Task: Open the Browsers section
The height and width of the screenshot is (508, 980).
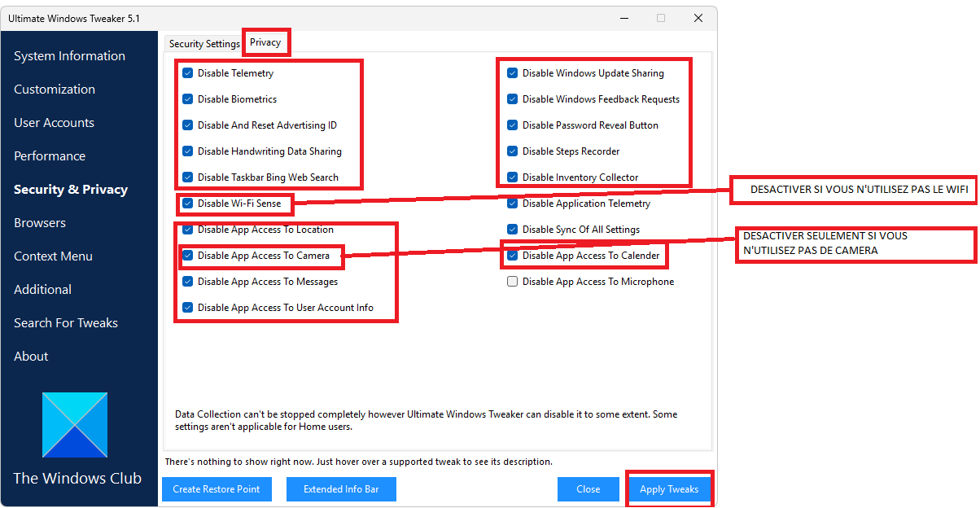Action: pos(40,223)
